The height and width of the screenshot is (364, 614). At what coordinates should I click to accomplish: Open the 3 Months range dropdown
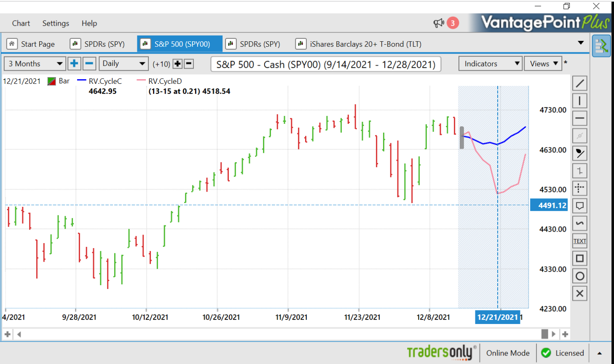[x=35, y=64]
